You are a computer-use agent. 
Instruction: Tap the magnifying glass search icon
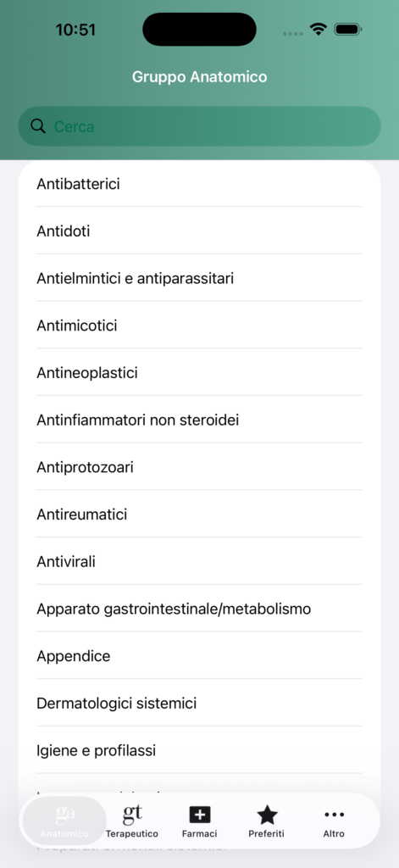pos(38,126)
